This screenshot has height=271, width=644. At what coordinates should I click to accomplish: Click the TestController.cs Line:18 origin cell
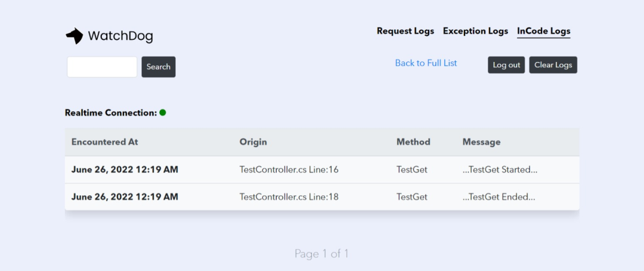[289, 197]
